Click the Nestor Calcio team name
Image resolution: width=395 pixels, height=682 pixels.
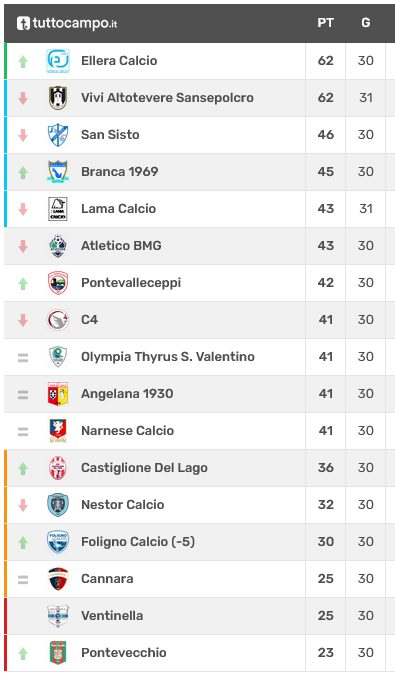pyautogui.click(x=123, y=505)
